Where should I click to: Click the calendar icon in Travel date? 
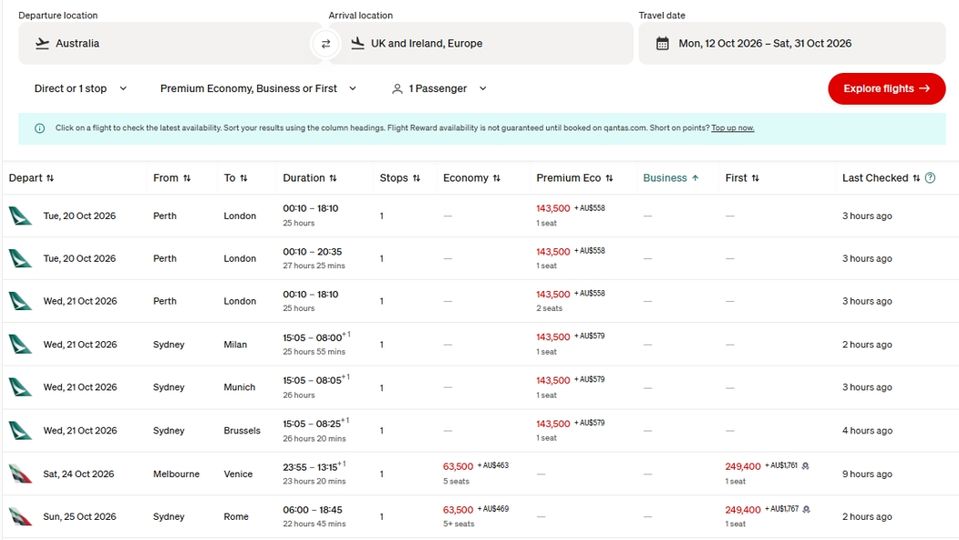pos(662,43)
